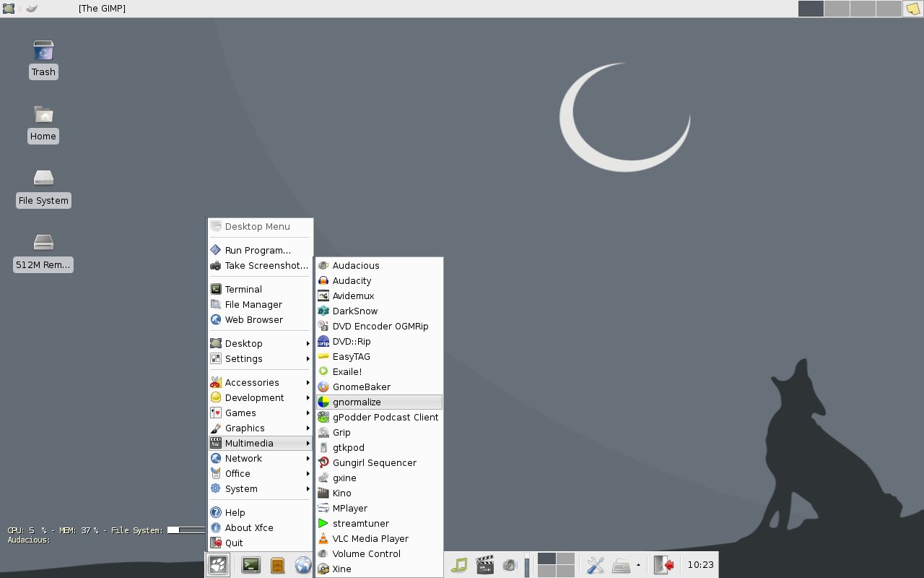The height and width of the screenshot is (578, 924).
Task: Click the red arrow logout icon in the panel
Action: (x=664, y=565)
